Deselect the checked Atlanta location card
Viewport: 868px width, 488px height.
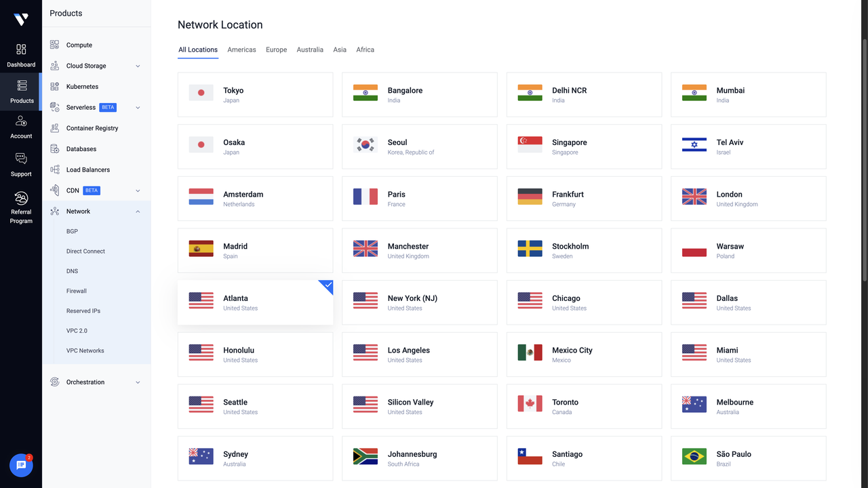coord(255,302)
